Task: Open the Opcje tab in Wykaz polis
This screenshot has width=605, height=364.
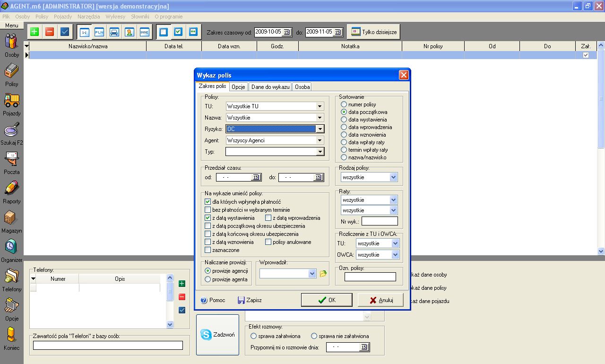Action: click(x=238, y=87)
